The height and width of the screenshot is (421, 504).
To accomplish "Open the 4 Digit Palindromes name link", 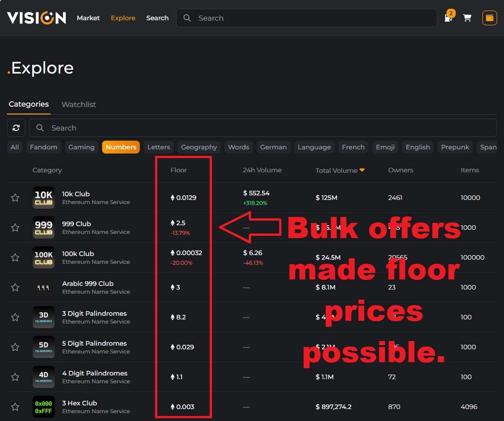I will 95,373.
